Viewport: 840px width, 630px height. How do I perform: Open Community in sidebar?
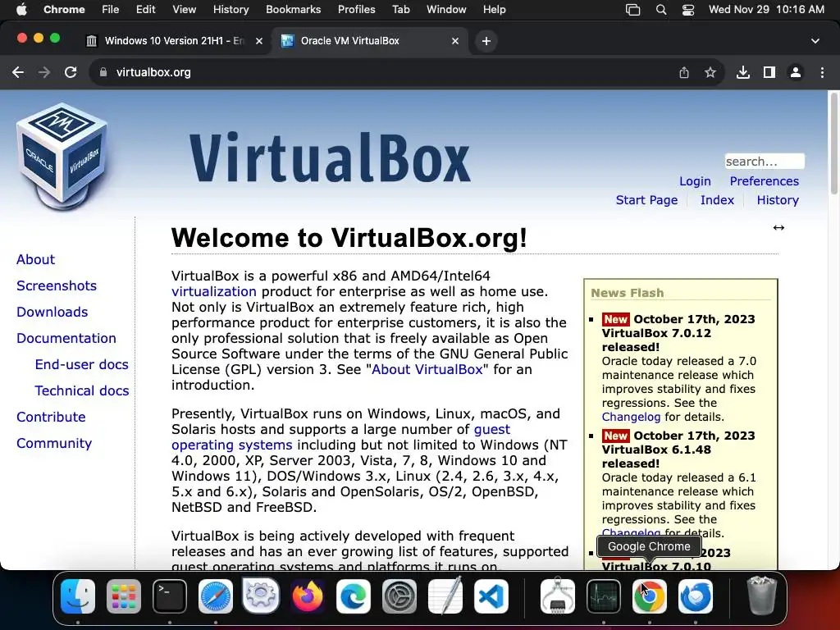click(x=54, y=443)
